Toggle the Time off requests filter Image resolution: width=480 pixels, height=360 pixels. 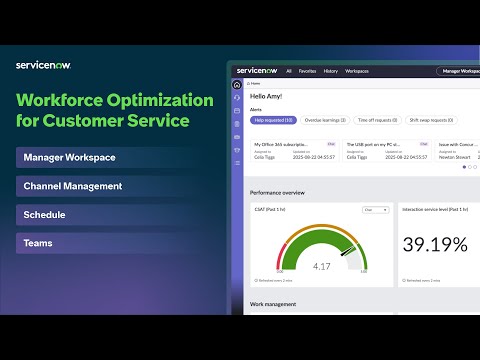coord(377,120)
